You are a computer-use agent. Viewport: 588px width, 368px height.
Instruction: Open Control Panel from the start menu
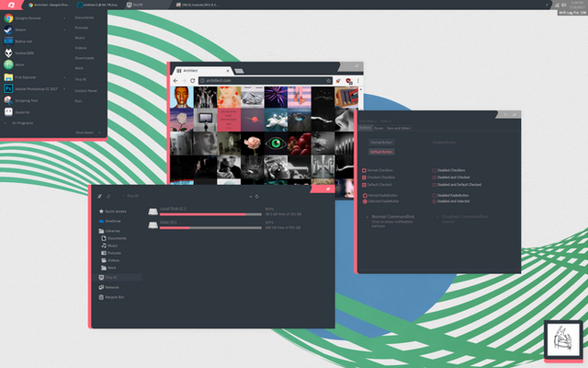click(x=85, y=90)
